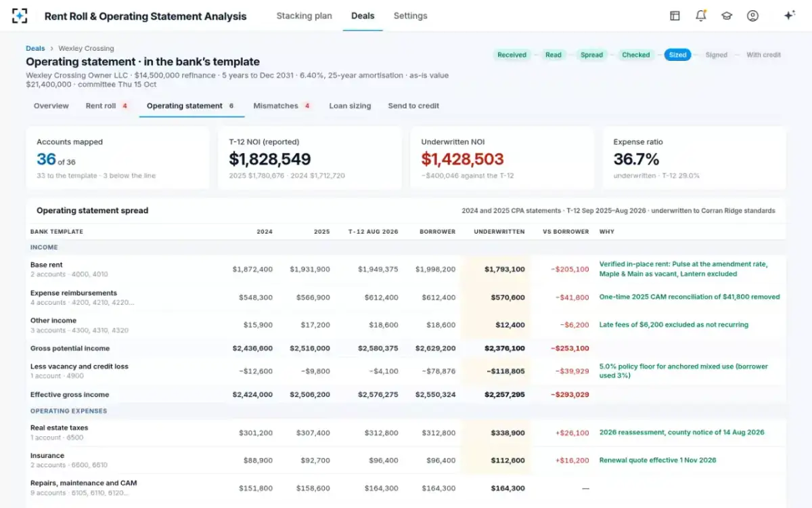Screen dimensions: 812x508
Task: Switch to Deals tab
Action: tap(363, 16)
